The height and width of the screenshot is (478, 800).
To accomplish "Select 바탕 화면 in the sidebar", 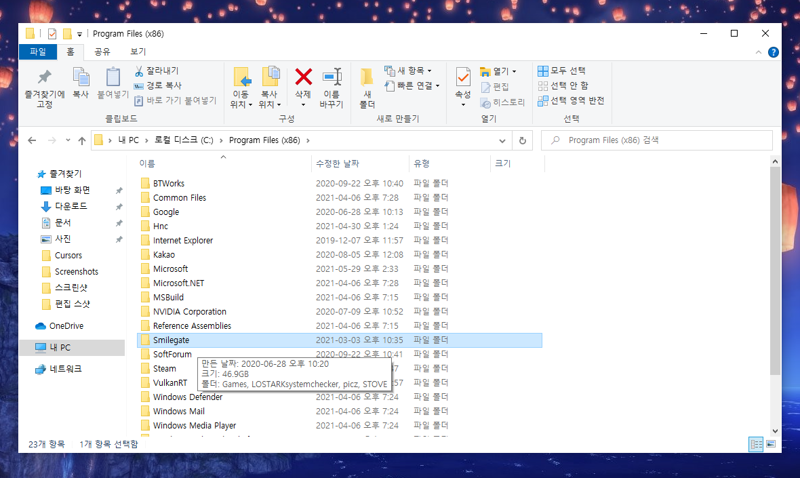I will (72, 190).
